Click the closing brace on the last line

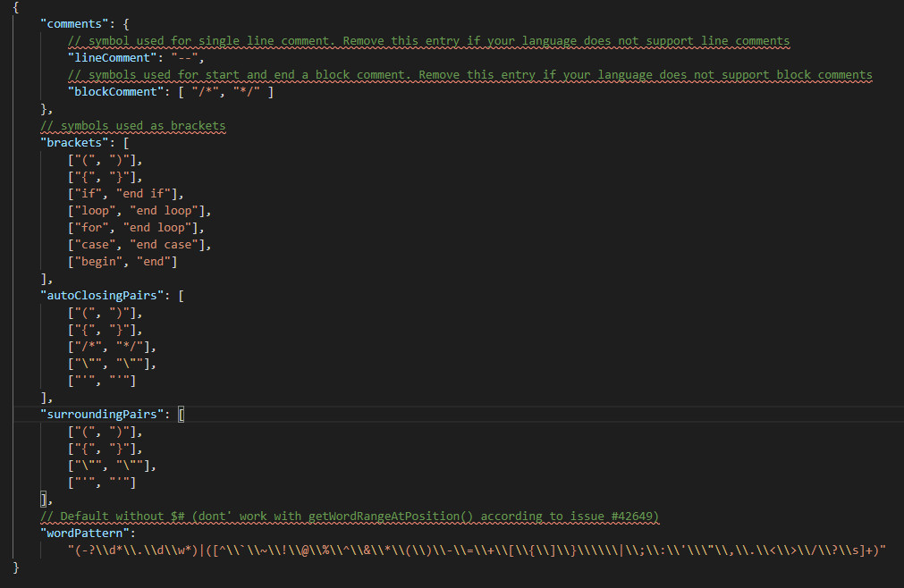(x=15, y=567)
